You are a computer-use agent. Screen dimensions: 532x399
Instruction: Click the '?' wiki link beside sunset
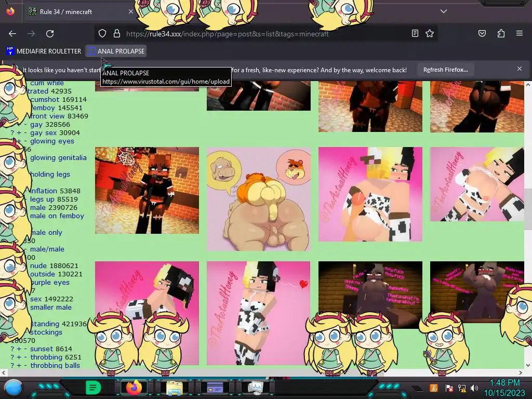[12, 349]
